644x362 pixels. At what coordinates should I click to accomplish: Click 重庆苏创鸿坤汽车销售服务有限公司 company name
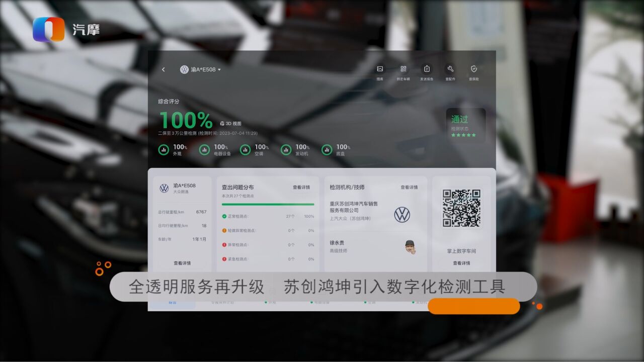(x=354, y=207)
